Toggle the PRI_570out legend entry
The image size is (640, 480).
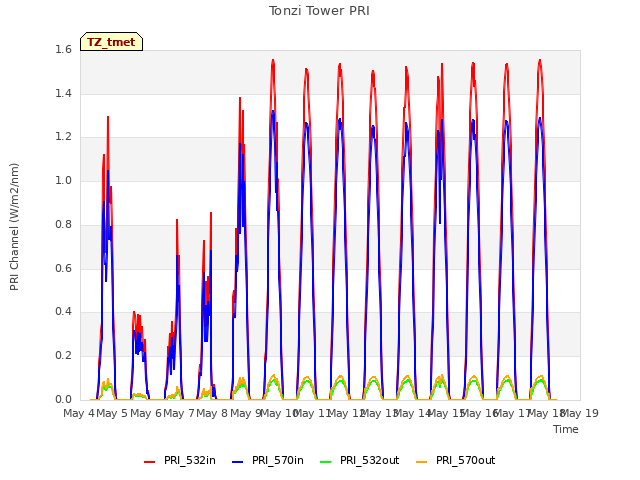click(456, 461)
